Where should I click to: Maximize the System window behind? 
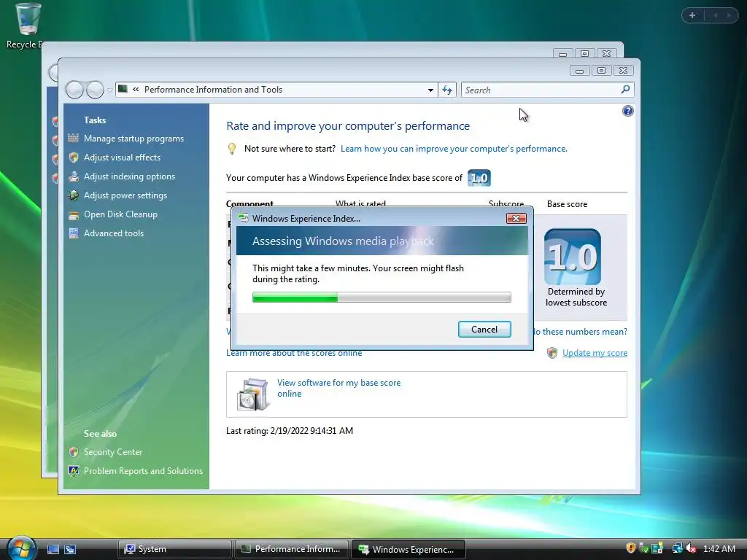pyautogui.click(x=584, y=53)
